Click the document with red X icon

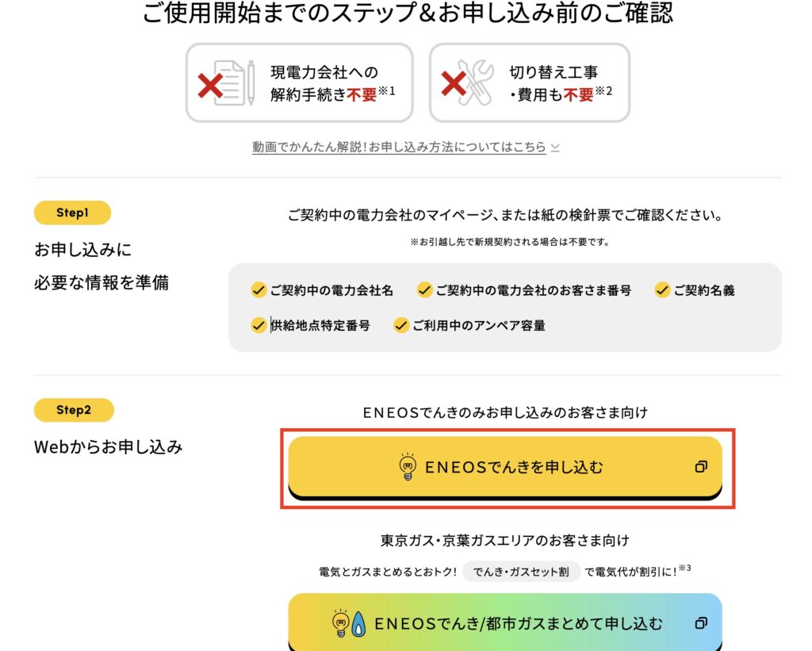[x=227, y=83]
